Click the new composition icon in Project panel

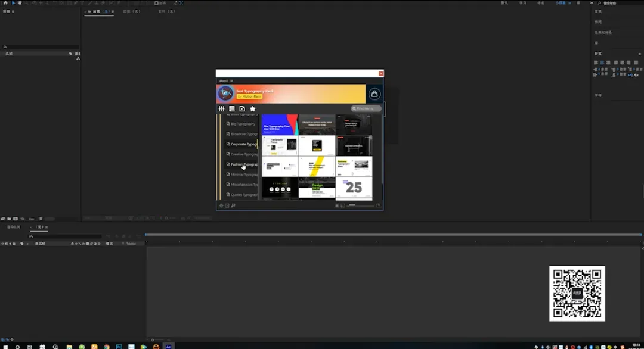[x=16, y=219]
